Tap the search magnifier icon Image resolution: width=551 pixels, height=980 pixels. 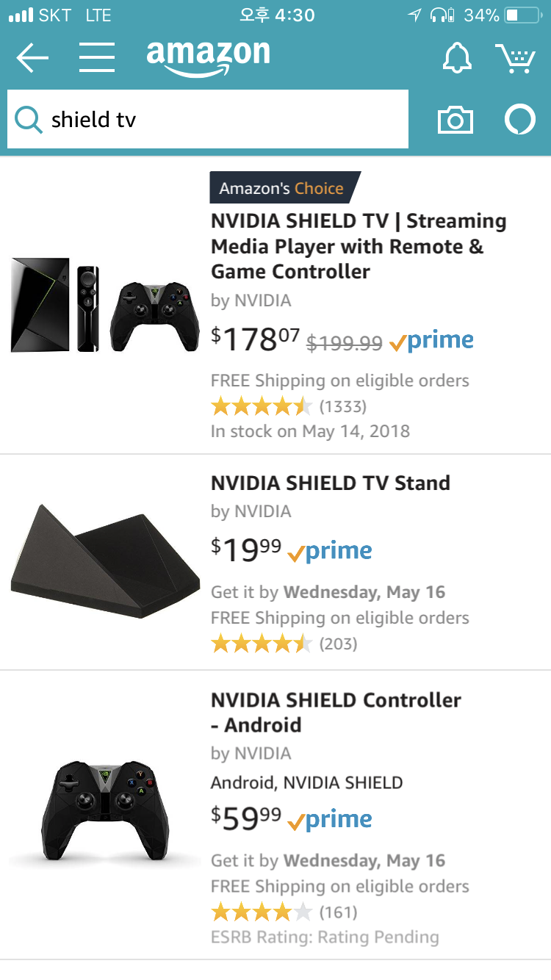coord(28,119)
